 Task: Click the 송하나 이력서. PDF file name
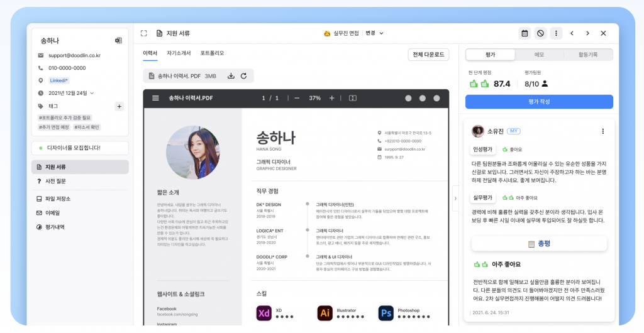pyautogui.click(x=179, y=76)
